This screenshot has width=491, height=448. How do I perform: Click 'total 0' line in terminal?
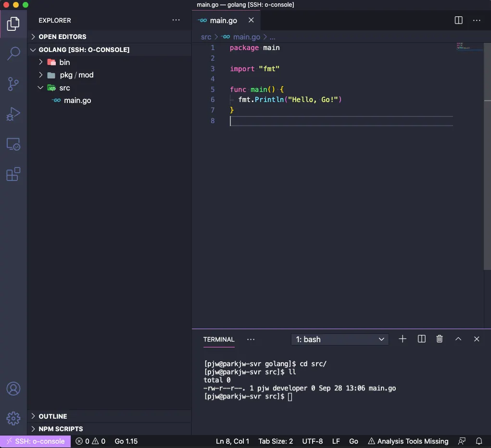click(x=217, y=380)
